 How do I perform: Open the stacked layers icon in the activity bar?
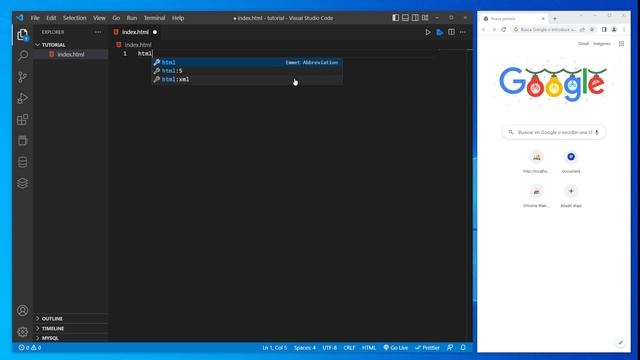[x=23, y=183]
